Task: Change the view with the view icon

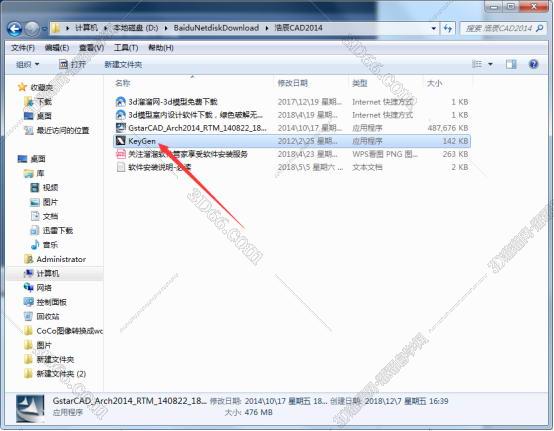Action: point(477,64)
